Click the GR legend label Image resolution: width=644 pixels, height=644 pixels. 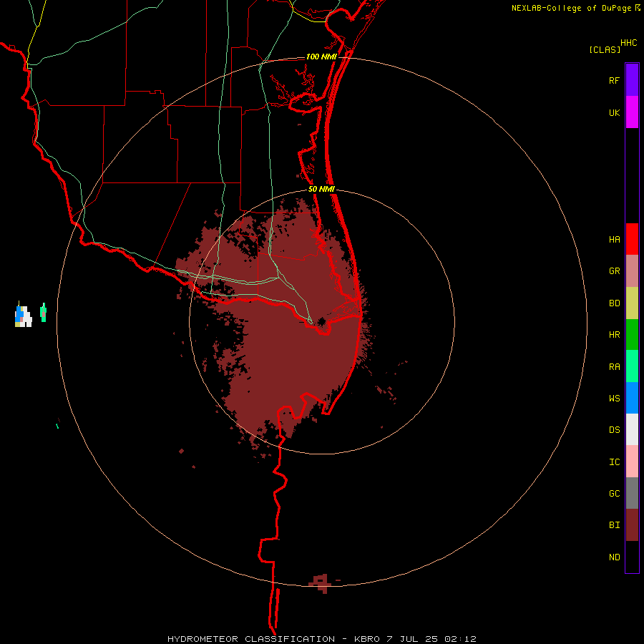[x=614, y=271]
